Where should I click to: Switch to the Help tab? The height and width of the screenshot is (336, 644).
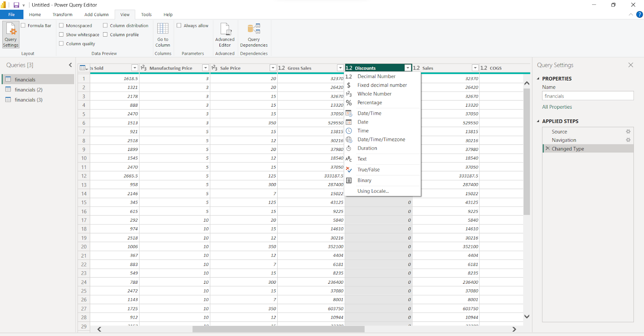click(168, 14)
